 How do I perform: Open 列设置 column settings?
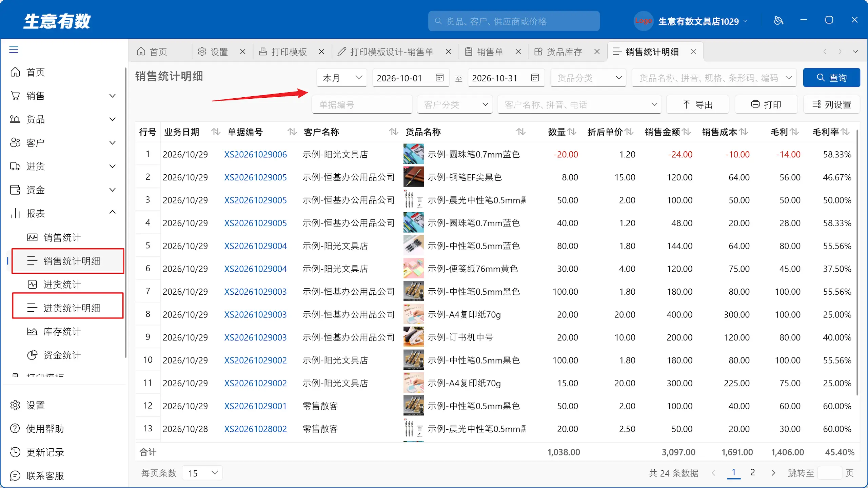[x=832, y=104]
